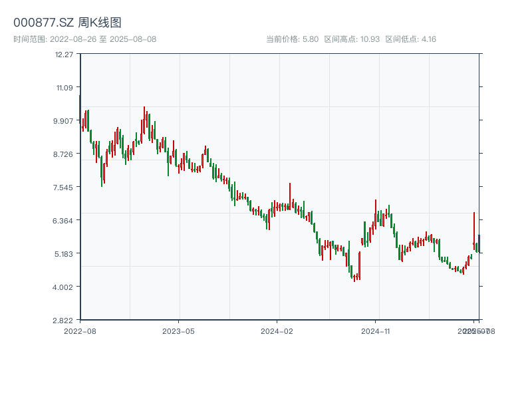Select the 时间范围 date range text
The width and height of the screenshot is (532, 399).
tap(84, 39)
